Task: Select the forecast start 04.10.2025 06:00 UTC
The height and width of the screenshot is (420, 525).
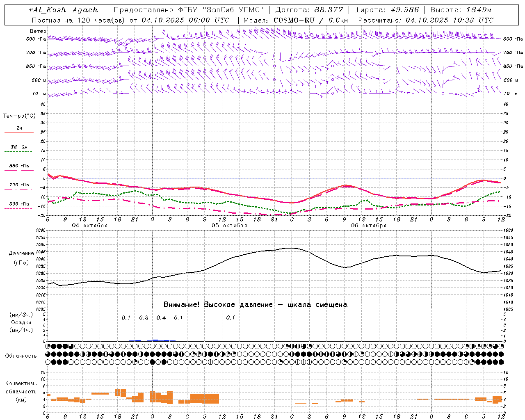Action: [x=185, y=20]
